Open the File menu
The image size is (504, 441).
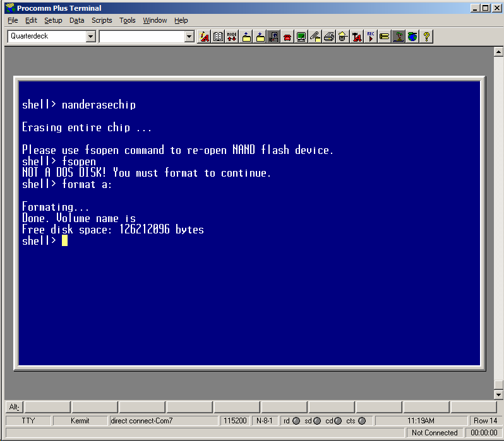click(x=13, y=20)
